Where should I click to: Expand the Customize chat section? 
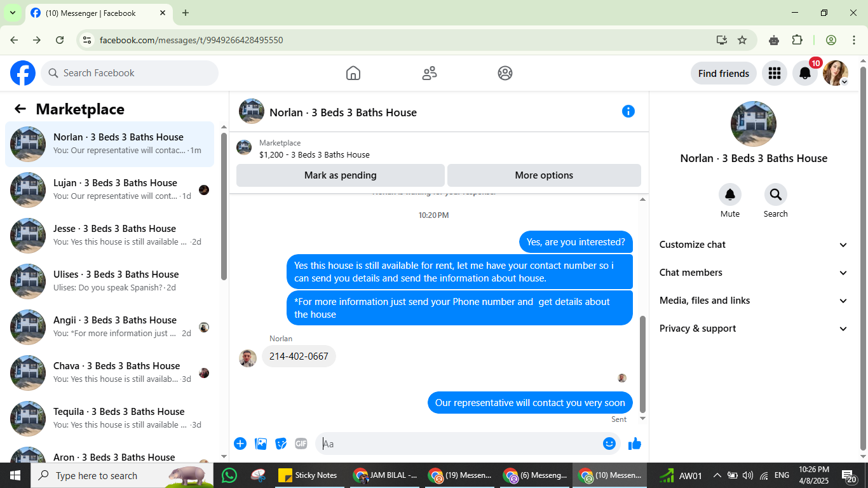click(x=754, y=245)
